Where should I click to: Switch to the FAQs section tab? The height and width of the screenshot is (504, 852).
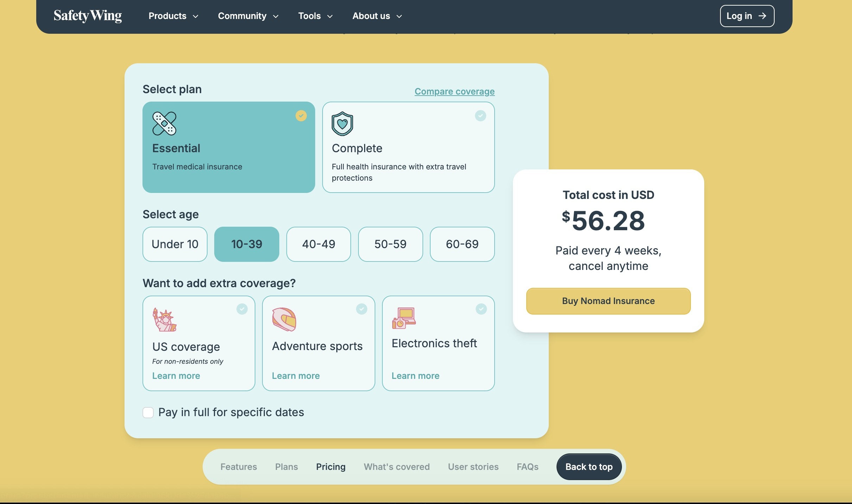tap(527, 467)
